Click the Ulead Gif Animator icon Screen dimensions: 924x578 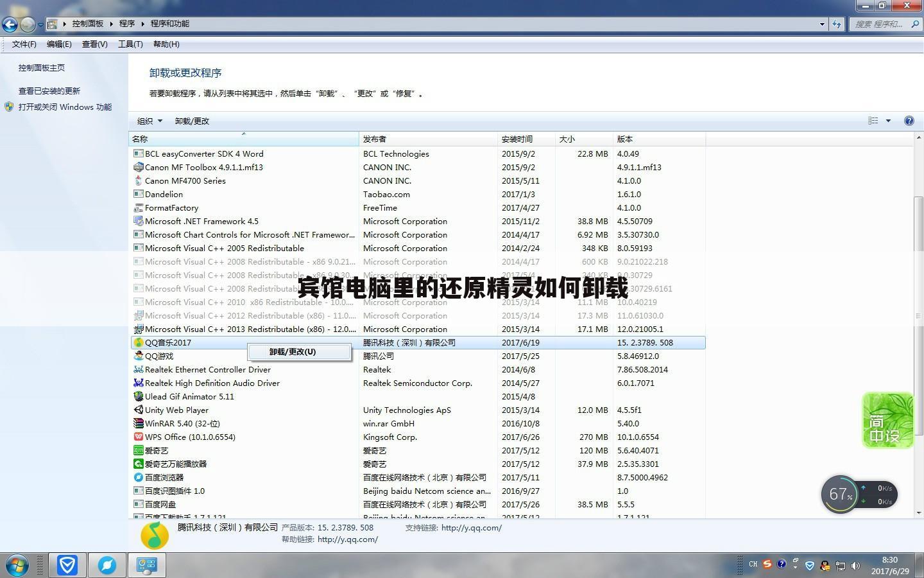point(138,397)
